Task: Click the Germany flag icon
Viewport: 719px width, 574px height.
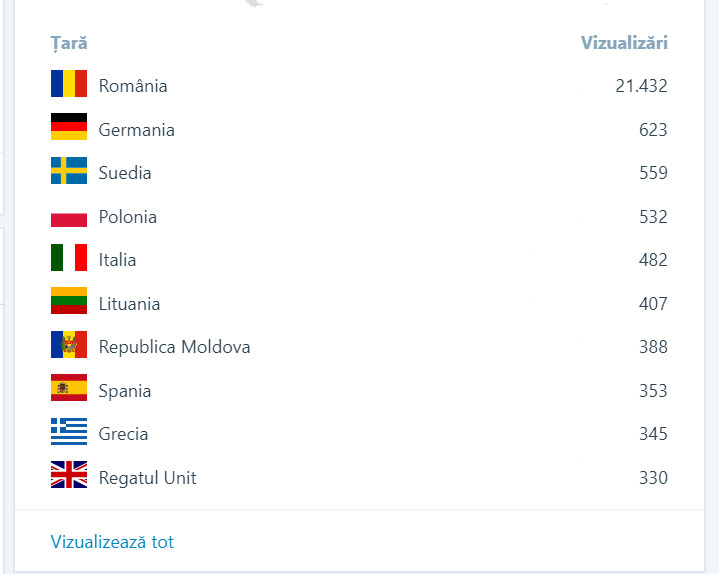Action: (x=69, y=128)
